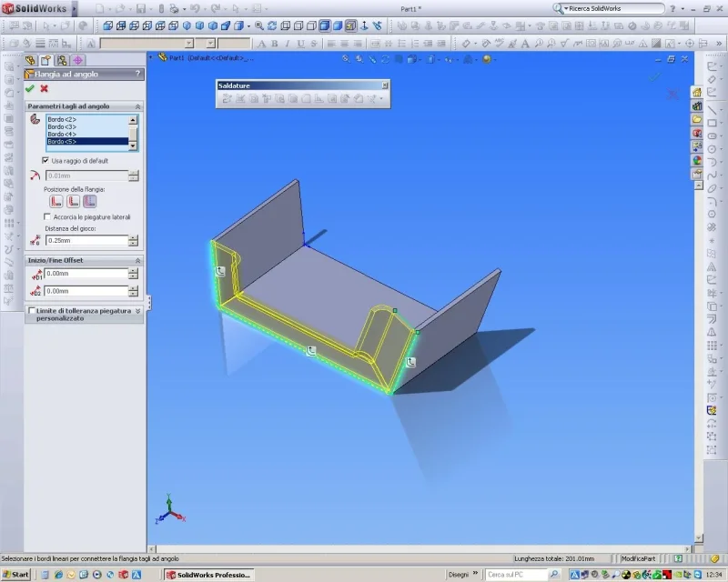Viewport: 728px width, 582px height.
Task: Select Bordo<5> in the edge list
Action: 86,142
